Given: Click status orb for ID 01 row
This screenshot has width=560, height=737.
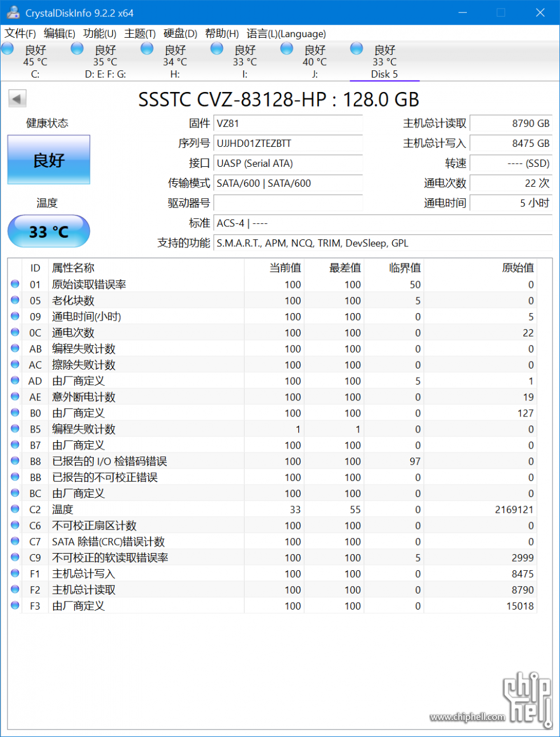Looking at the screenshot, I should pyautogui.click(x=15, y=284).
